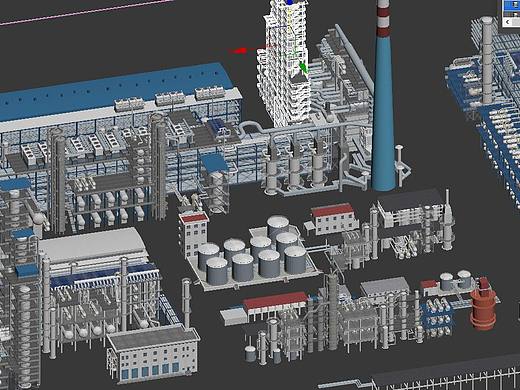Grab the red X-axis gizmo arrow

[x=240, y=51]
